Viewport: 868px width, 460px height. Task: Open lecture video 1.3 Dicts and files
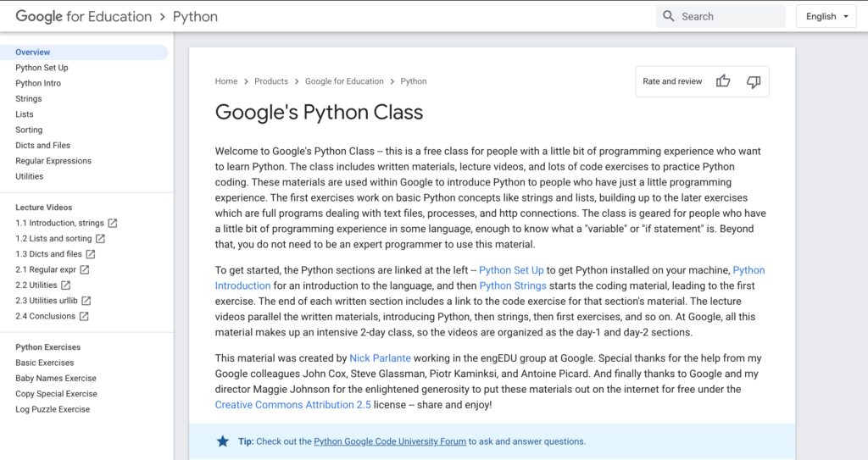click(x=48, y=254)
